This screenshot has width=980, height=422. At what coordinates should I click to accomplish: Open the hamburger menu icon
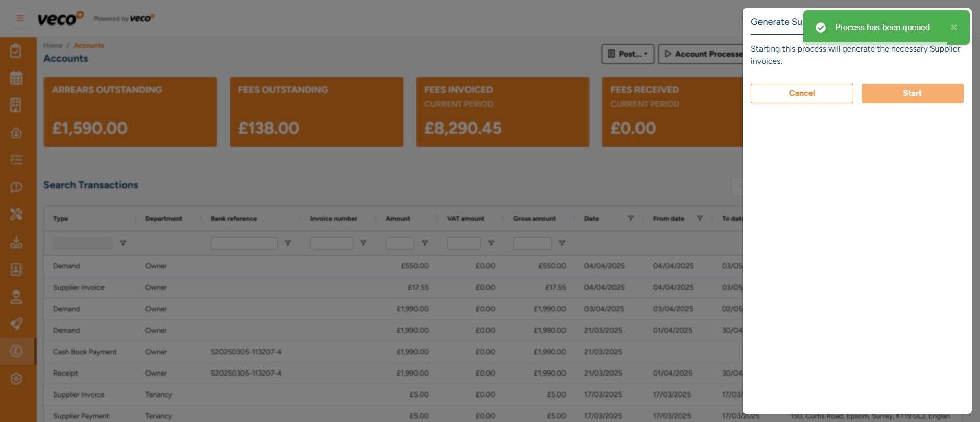(20, 18)
